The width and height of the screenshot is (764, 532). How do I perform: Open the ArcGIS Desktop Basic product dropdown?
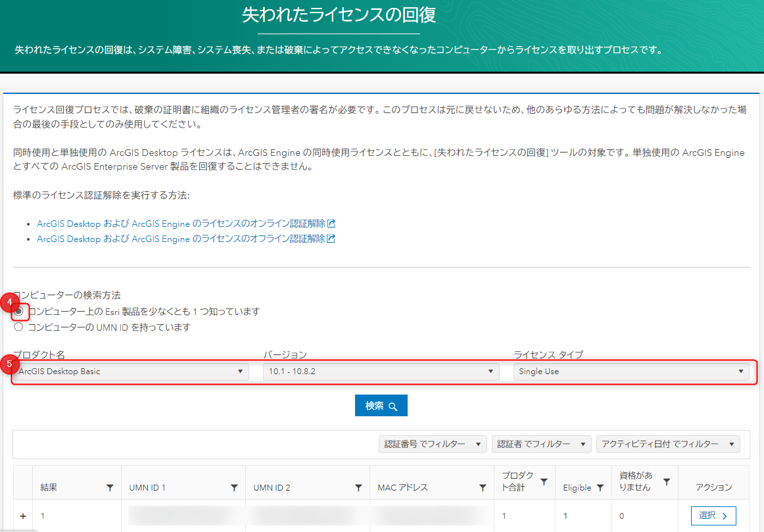(x=131, y=372)
